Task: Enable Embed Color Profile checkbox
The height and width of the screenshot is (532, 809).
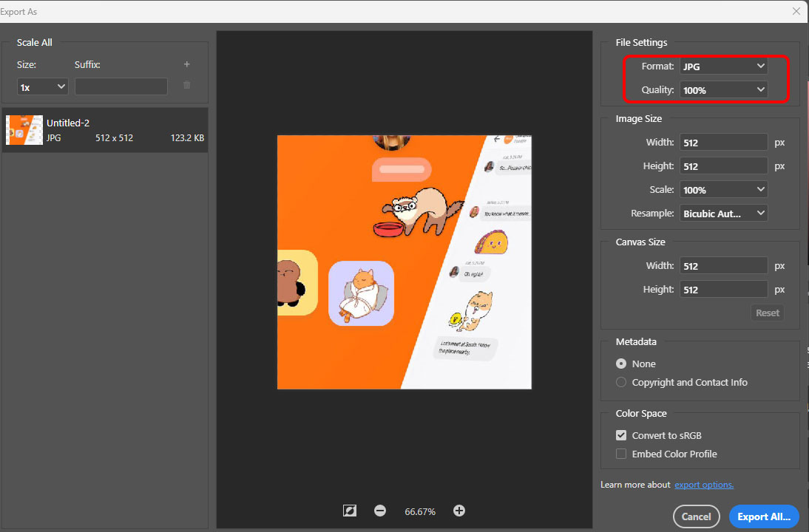Action: tap(621, 454)
